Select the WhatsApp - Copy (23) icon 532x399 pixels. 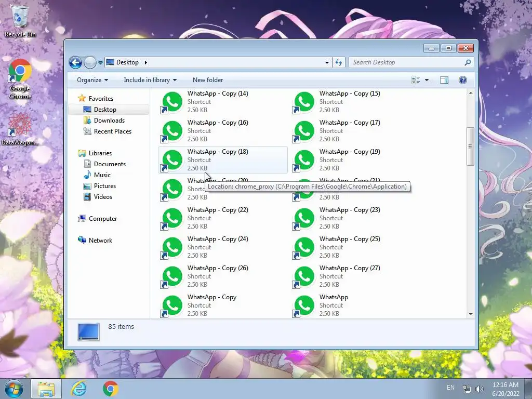click(x=304, y=219)
